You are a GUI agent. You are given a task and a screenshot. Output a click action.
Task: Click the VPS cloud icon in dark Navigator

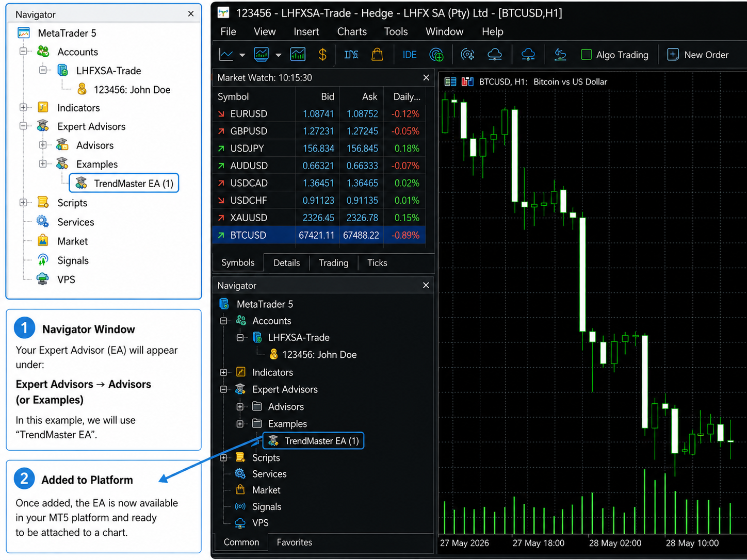pyautogui.click(x=240, y=523)
